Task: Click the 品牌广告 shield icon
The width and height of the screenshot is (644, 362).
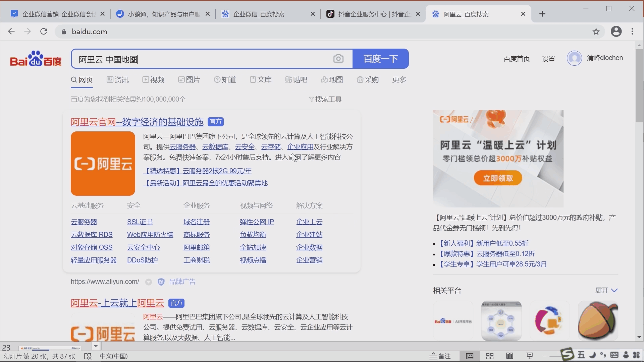Action: [161, 282]
